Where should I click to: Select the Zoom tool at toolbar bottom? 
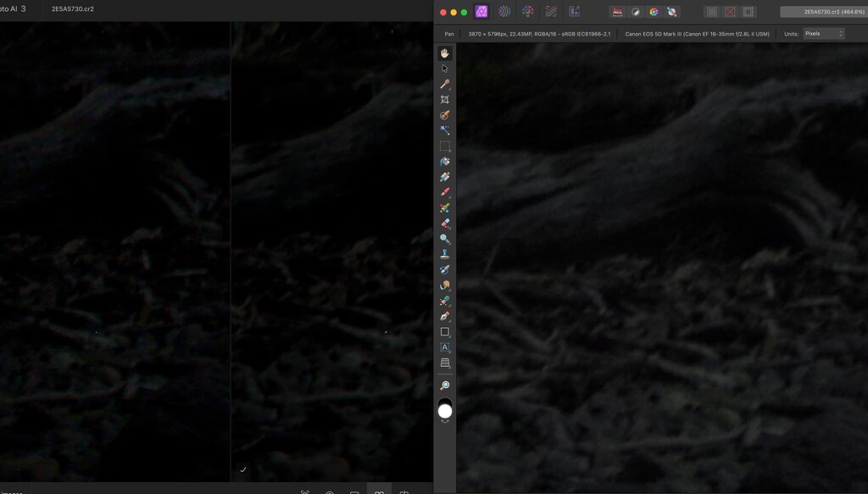[445, 384]
